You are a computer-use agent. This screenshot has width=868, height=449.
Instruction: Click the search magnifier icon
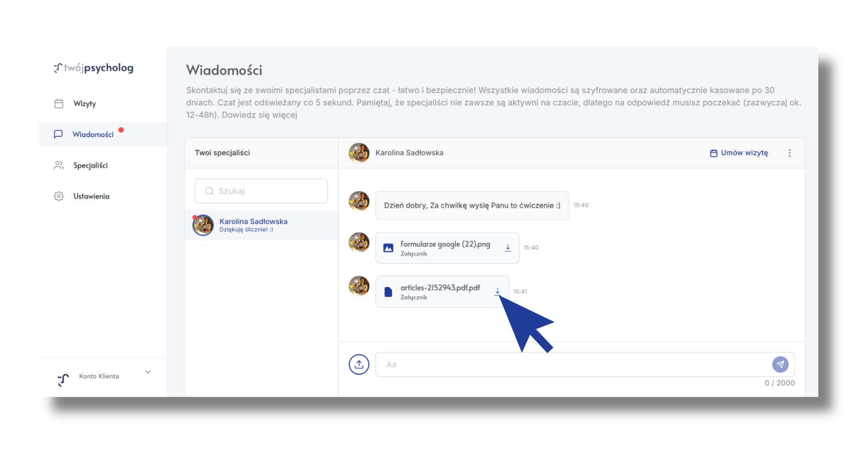(209, 191)
